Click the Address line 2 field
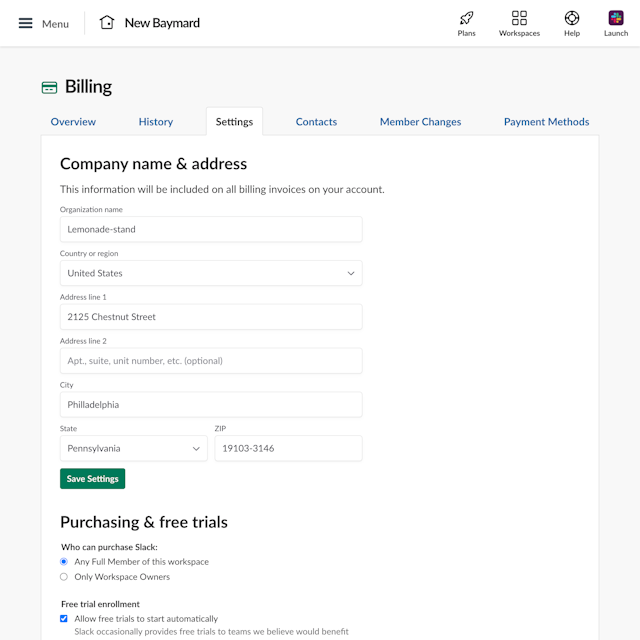The image size is (640, 640). [211, 361]
